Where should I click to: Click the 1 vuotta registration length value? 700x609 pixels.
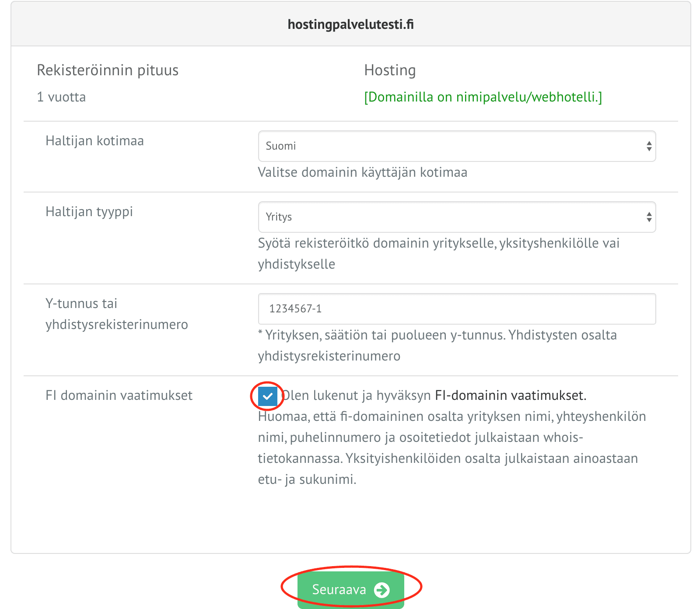[61, 97]
